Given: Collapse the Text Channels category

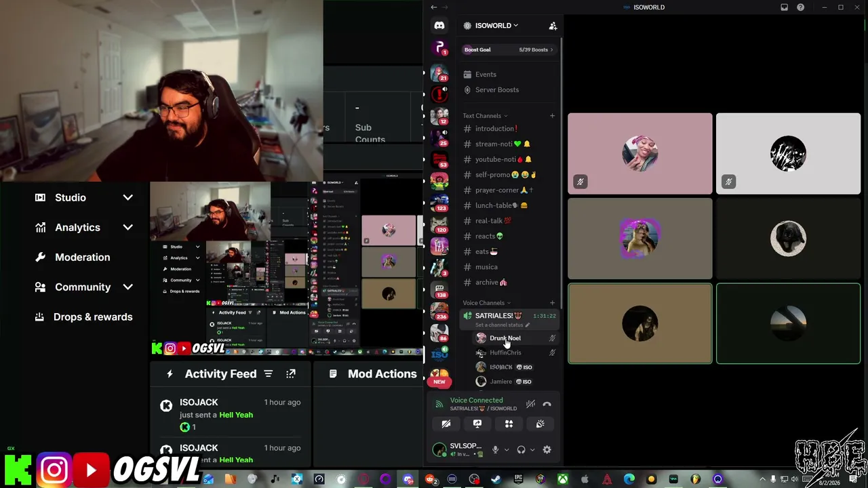Looking at the screenshot, I should pos(485,116).
